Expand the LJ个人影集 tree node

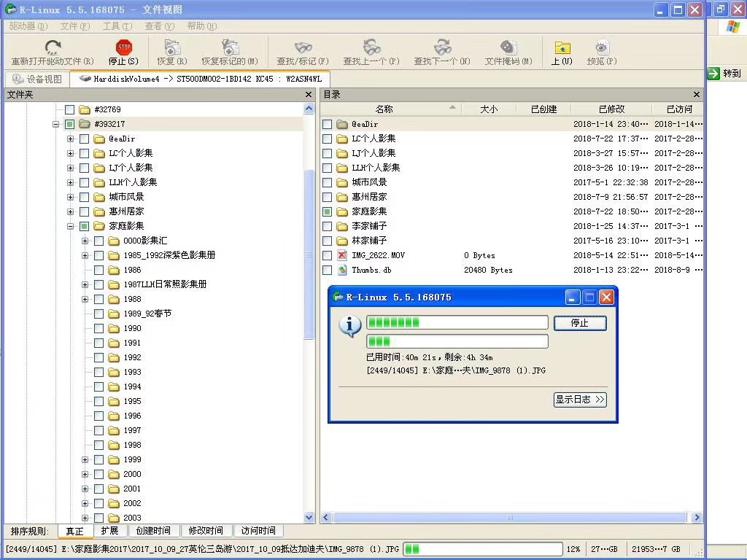point(71,168)
